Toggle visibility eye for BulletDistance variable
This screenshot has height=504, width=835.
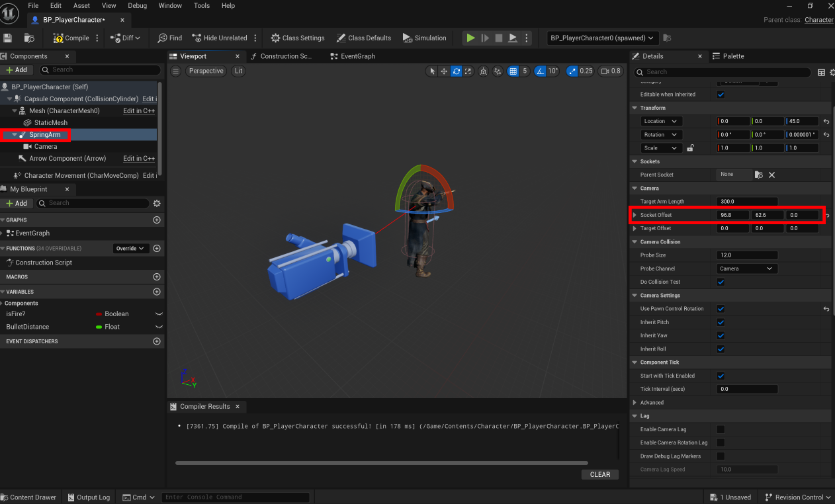[x=159, y=327]
